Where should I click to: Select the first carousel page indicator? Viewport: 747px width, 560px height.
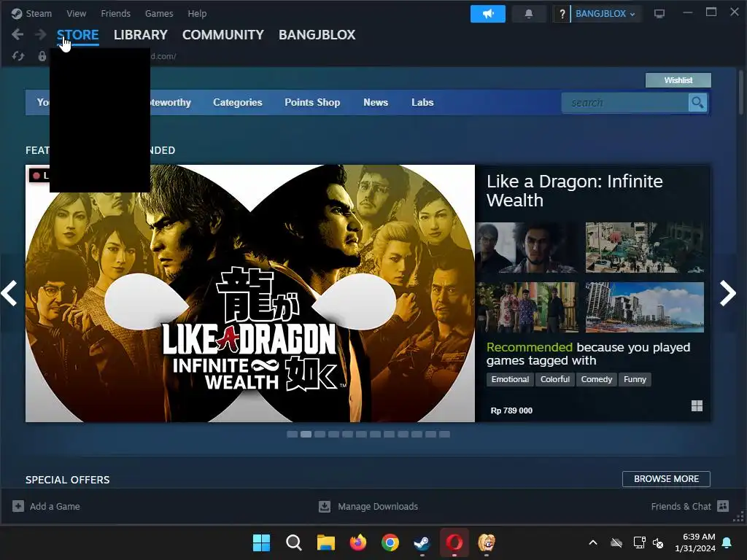tap(292, 435)
